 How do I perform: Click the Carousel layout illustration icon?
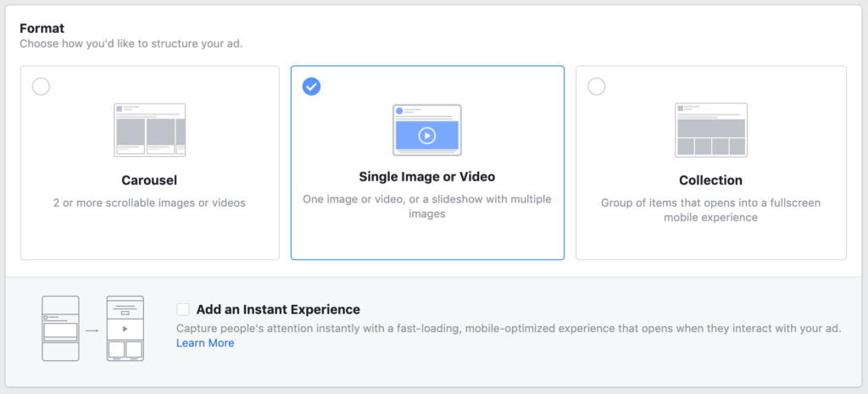[149, 130]
